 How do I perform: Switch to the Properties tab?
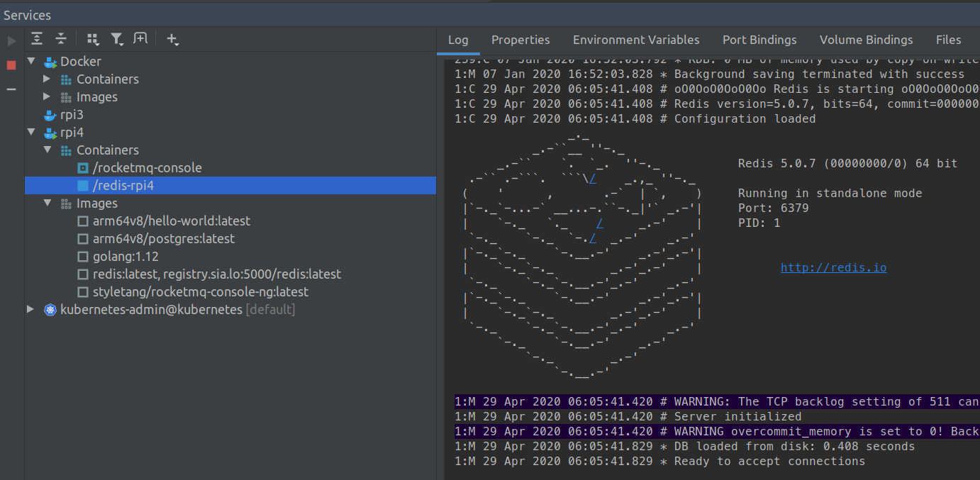point(520,40)
